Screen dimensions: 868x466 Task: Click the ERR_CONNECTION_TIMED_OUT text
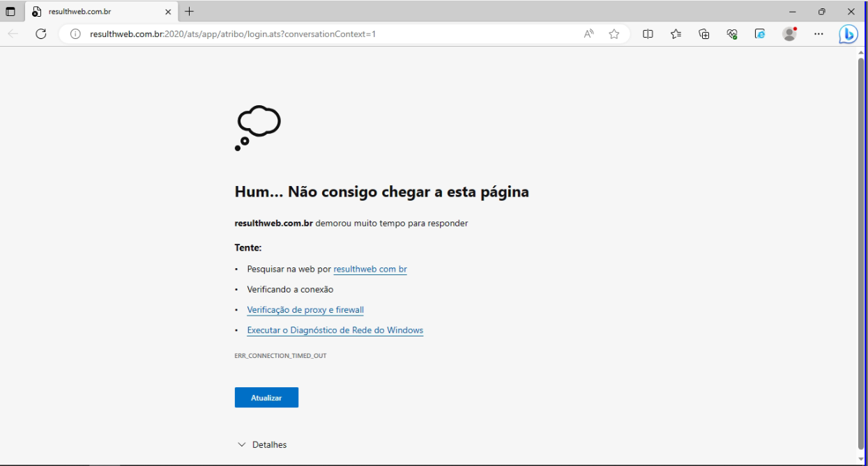coord(280,356)
